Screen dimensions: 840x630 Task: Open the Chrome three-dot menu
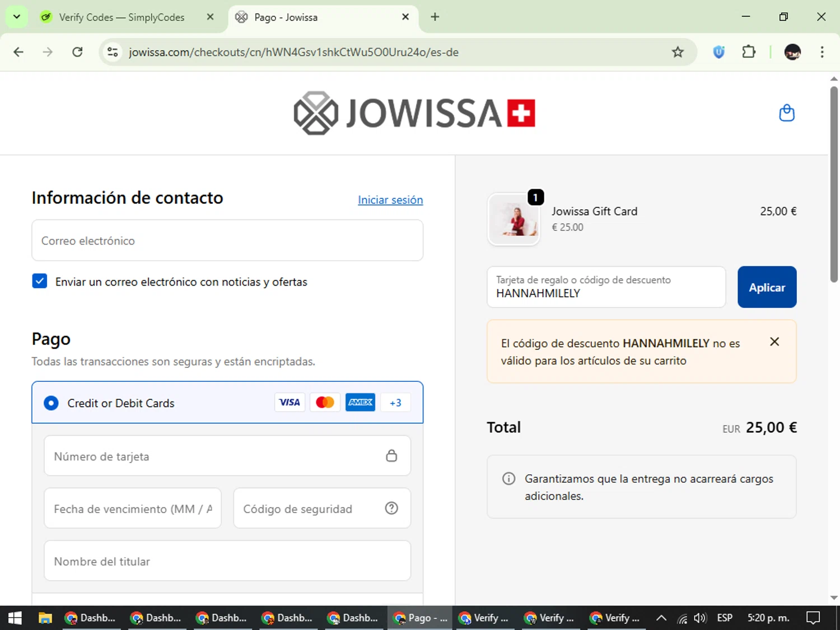point(822,52)
